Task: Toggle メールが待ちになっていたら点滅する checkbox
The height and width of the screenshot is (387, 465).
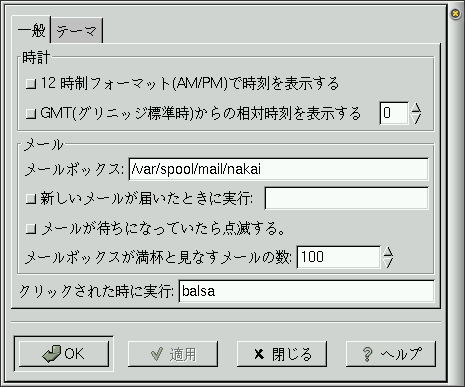Action: point(31,229)
